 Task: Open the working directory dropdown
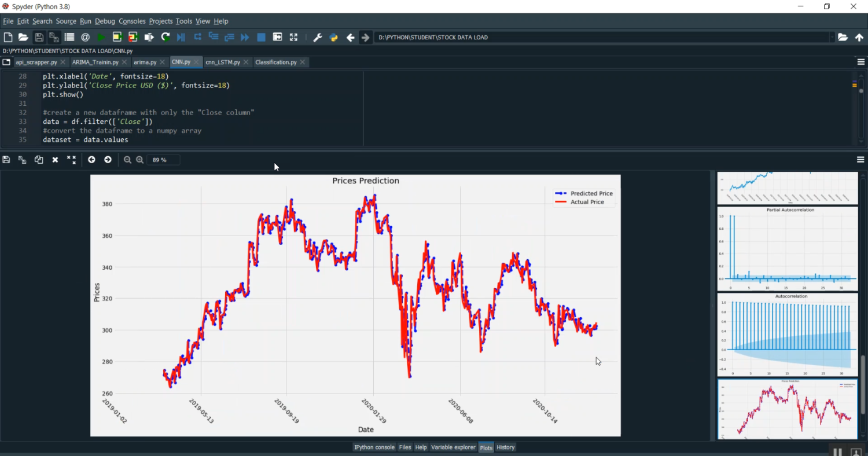click(833, 36)
